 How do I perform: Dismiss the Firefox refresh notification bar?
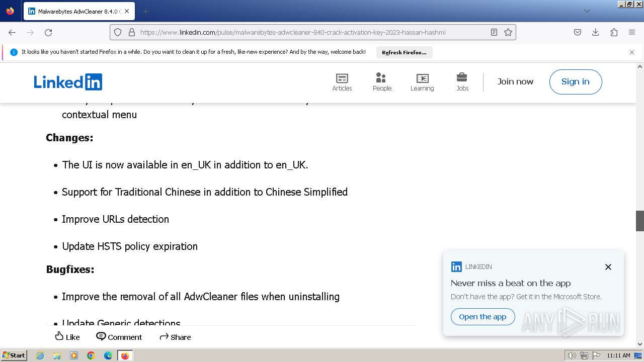coord(632,52)
